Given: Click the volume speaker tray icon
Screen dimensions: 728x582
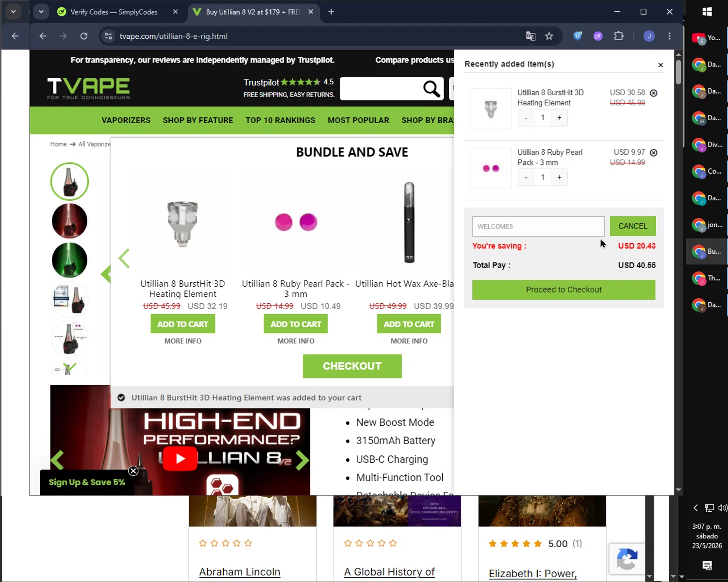Looking at the screenshot, I should (x=723, y=508).
